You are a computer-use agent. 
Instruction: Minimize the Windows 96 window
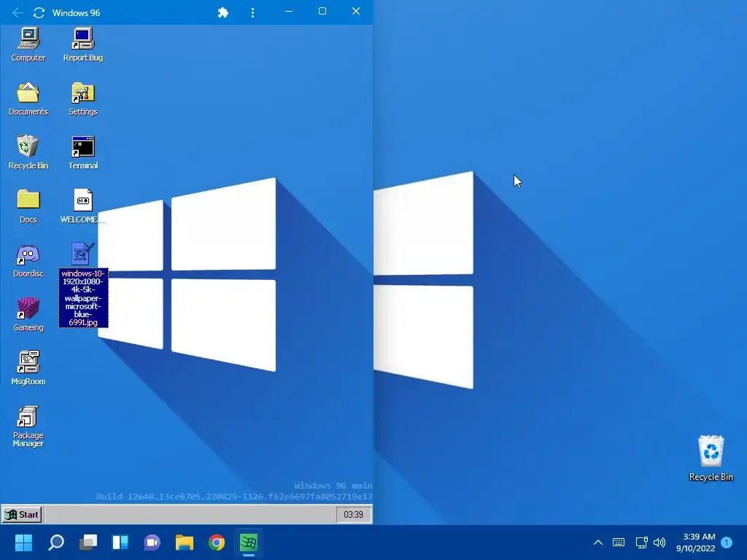pyautogui.click(x=289, y=12)
